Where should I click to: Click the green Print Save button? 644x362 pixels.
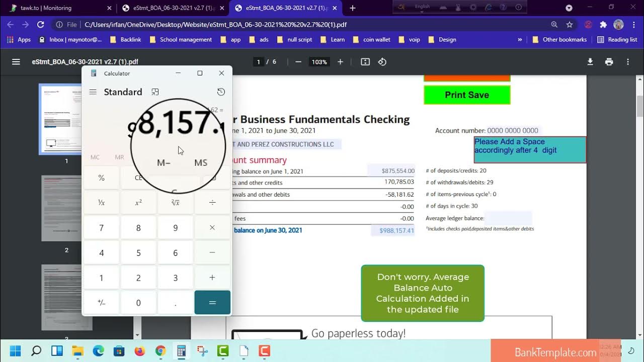coord(467,95)
